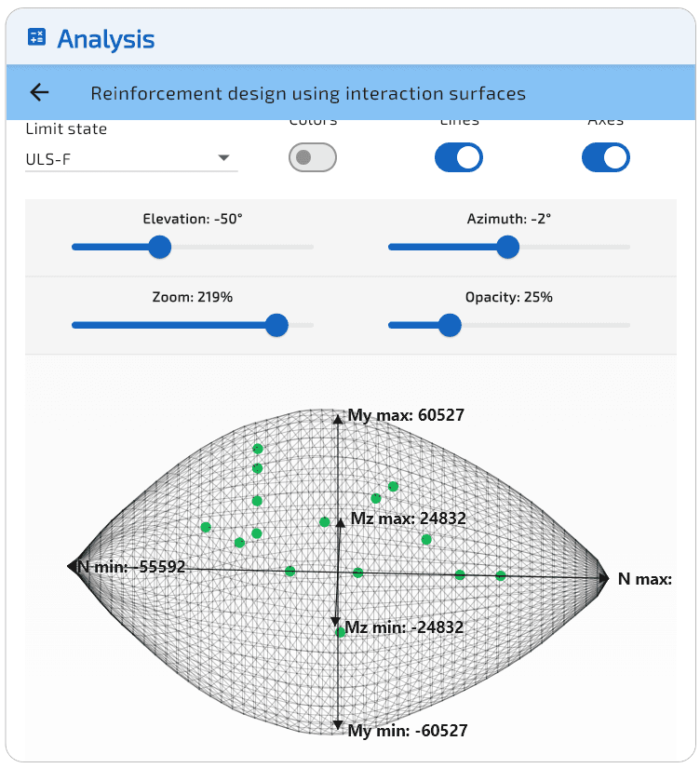The height and width of the screenshot is (768, 700).
Task: Disable the Lines toggle
Action: click(459, 157)
